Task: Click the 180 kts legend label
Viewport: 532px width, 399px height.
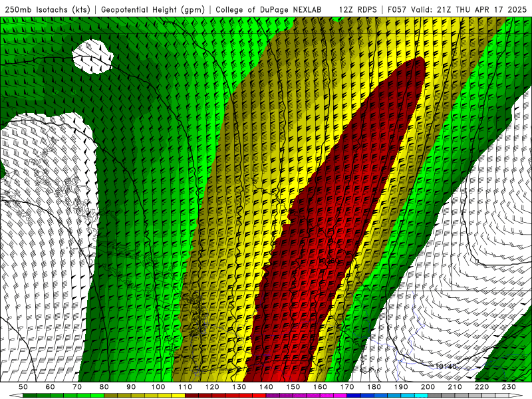Action: (374, 387)
